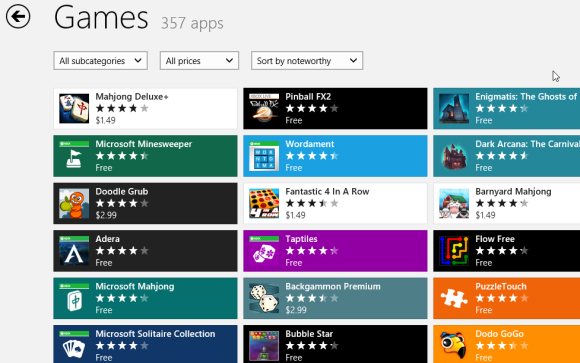Click the Fantastic 4 In A Row icon
Viewport: 580px width, 363px height.
[x=264, y=203]
